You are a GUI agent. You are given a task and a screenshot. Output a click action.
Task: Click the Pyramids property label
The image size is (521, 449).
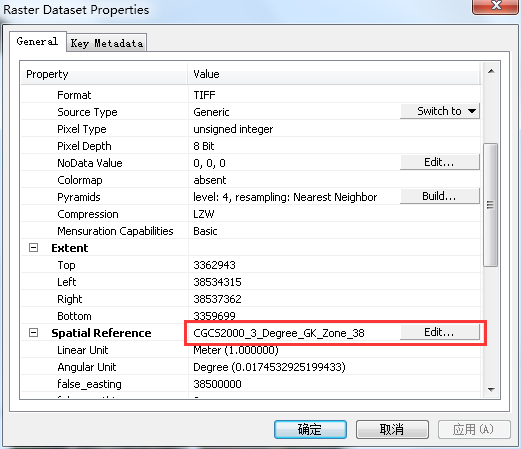79,197
